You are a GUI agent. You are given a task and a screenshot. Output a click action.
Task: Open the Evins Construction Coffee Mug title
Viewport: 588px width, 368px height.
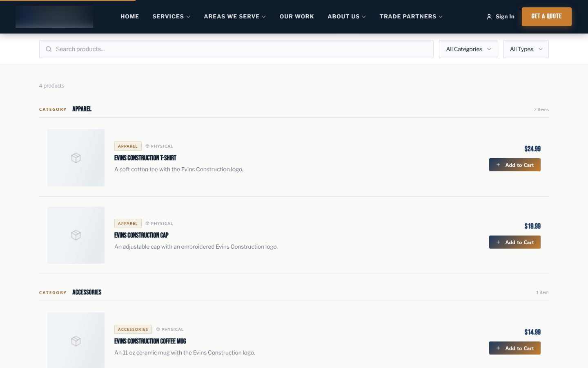tap(150, 341)
